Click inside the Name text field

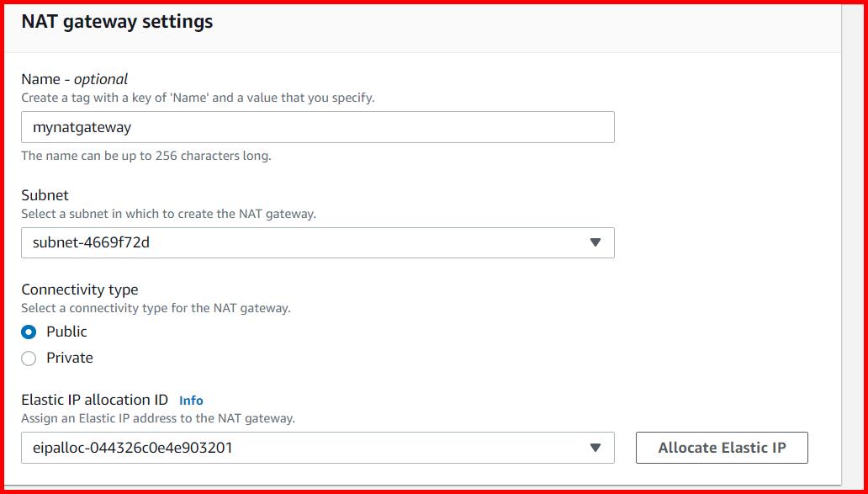[x=317, y=126]
